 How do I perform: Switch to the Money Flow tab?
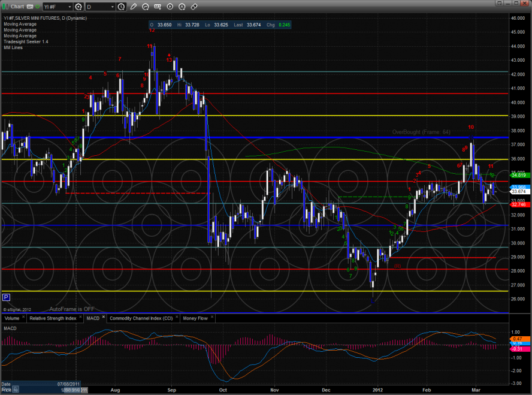pyautogui.click(x=195, y=318)
